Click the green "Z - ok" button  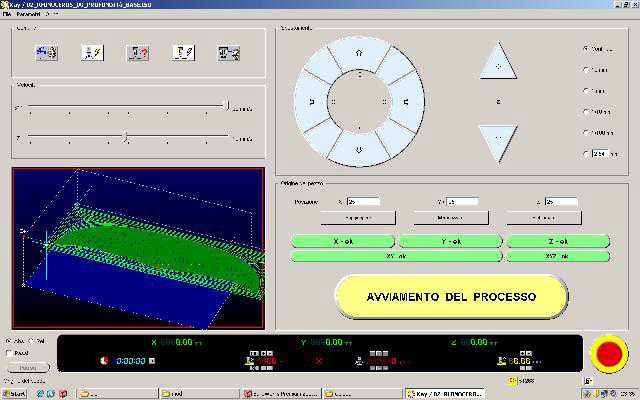click(x=557, y=241)
